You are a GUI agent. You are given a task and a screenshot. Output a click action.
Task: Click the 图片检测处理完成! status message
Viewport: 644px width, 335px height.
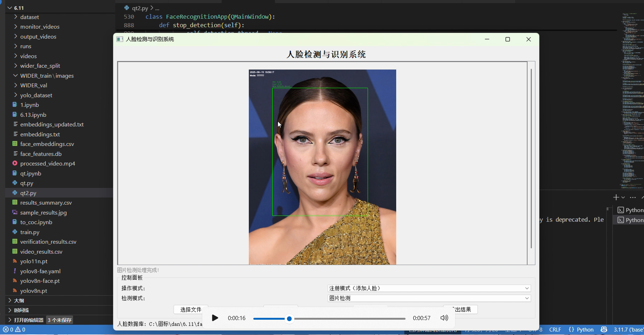138,270
